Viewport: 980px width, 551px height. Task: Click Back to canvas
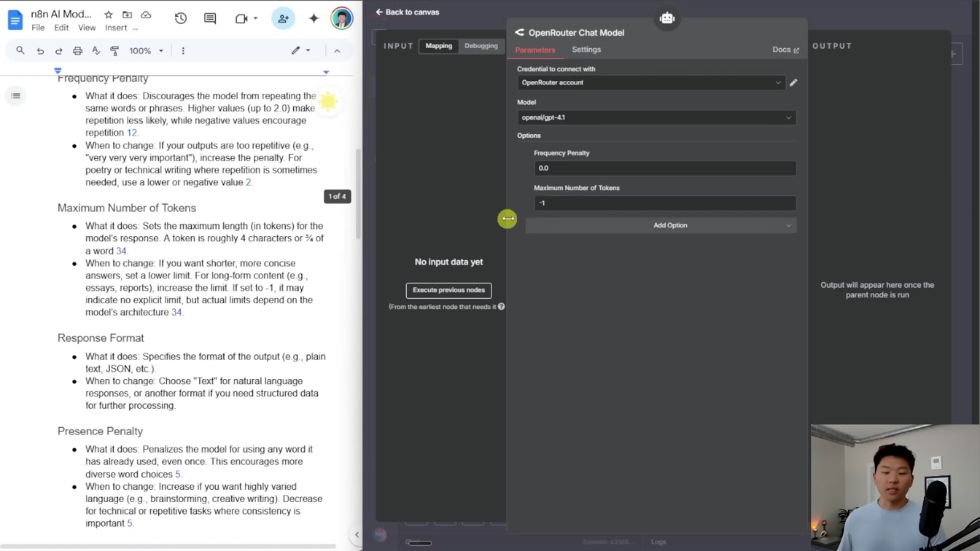pos(408,12)
